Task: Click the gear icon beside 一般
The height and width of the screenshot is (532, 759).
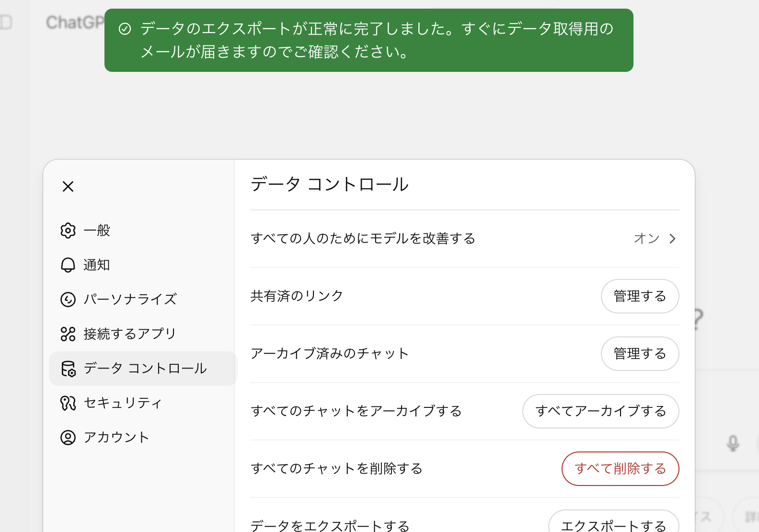Action: click(x=68, y=231)
